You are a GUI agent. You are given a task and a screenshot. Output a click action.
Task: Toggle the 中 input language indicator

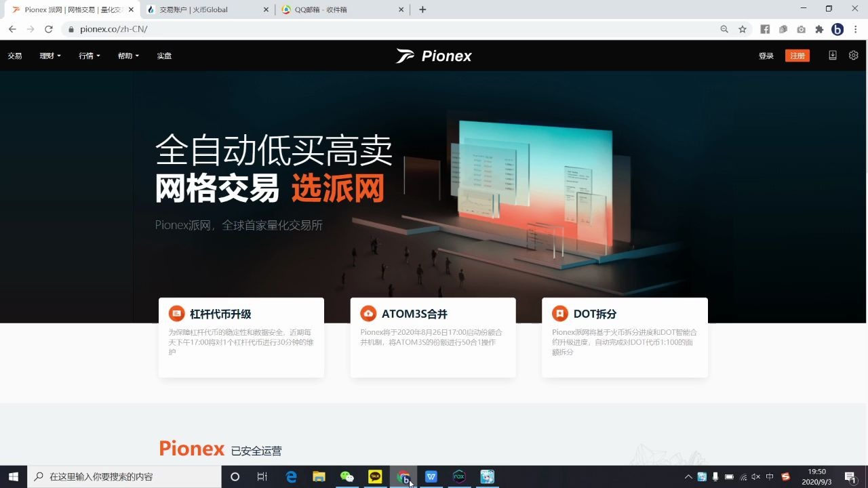770,476
